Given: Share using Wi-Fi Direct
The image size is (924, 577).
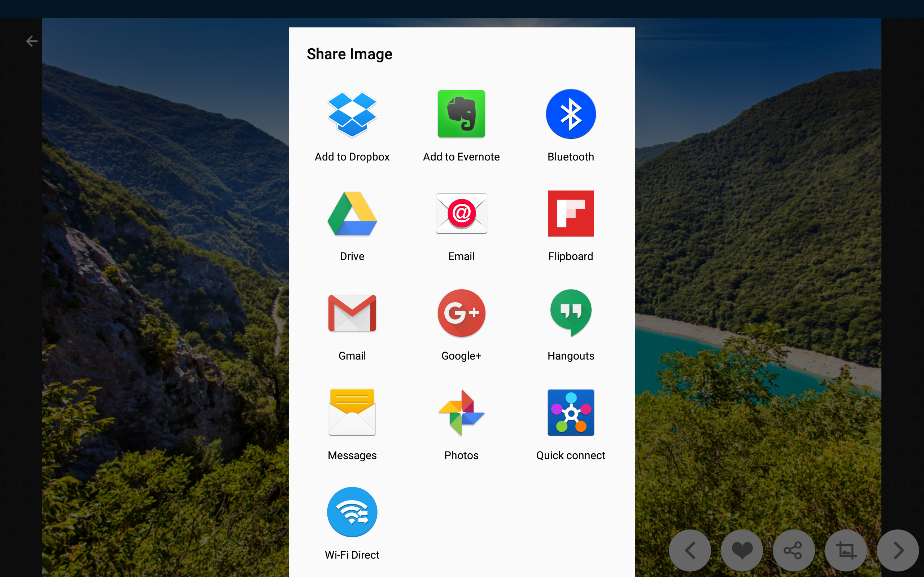Looking at the screenshot, I should tap(352, 523).
